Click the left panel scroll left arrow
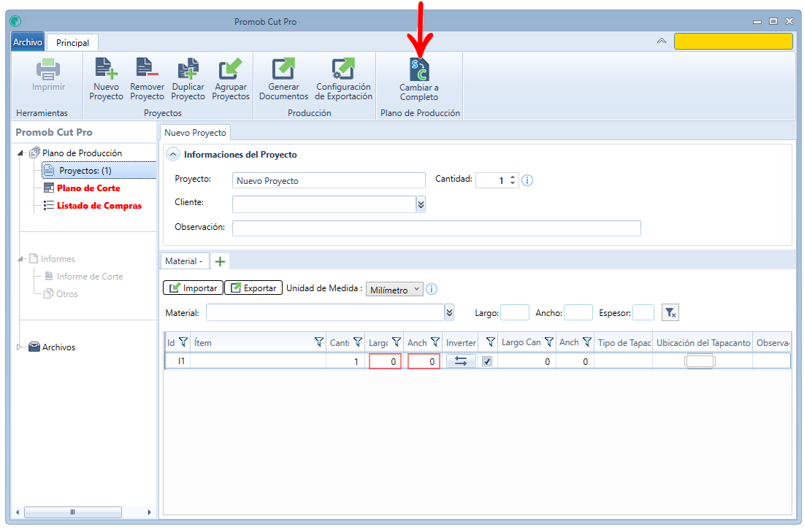This screenshot has width=804, height=532. coord(18,512)
